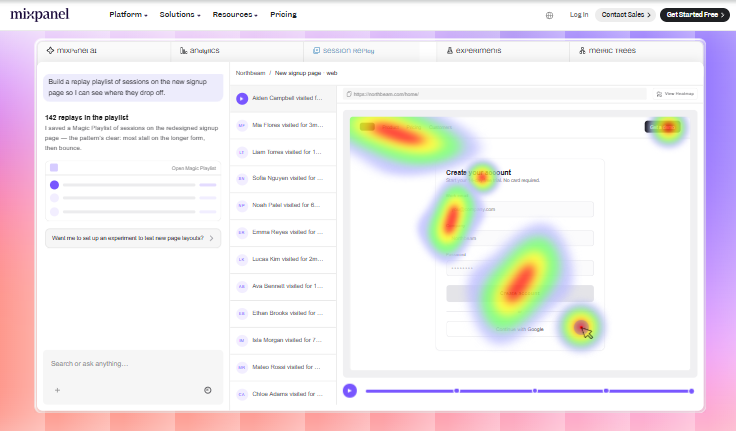Image resolution: width=736 pixels, height=431 pixels.
Task: Click the Contact Sales button
Action: pos(626,15)
